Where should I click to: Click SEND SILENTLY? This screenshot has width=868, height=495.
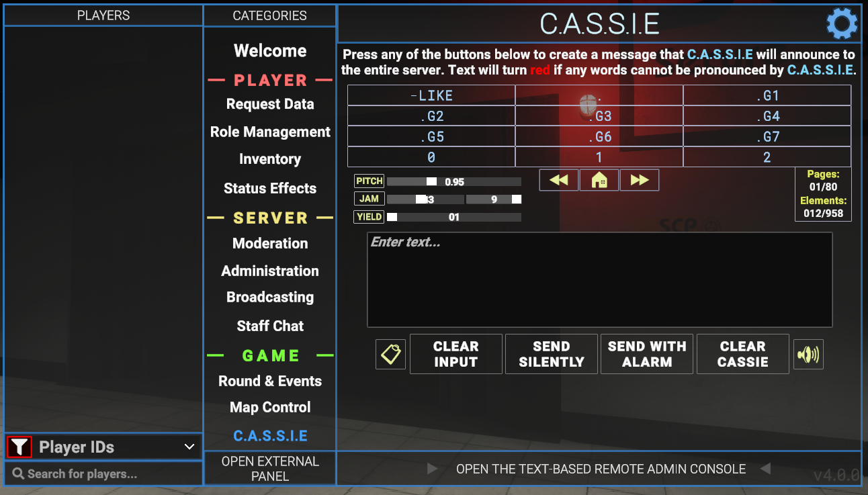552,354
